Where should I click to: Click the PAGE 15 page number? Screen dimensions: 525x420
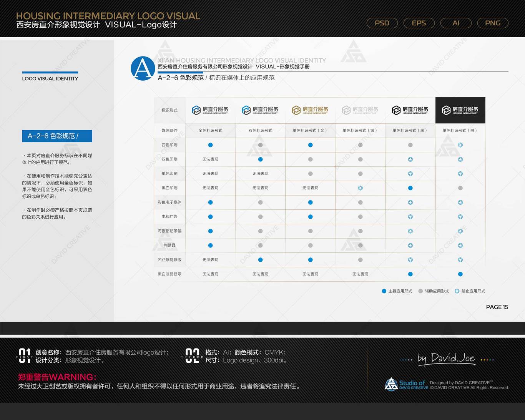(x=497, y=307)
